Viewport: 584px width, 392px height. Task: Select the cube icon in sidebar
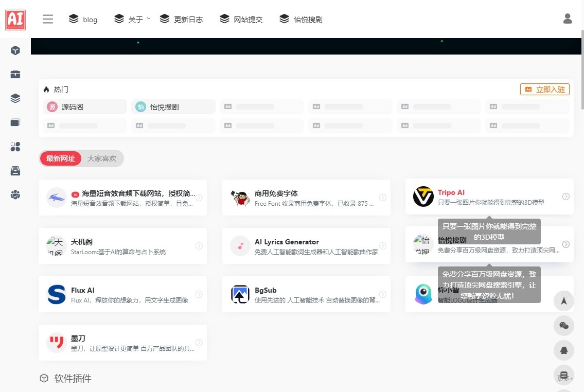[x=15, y=50]
